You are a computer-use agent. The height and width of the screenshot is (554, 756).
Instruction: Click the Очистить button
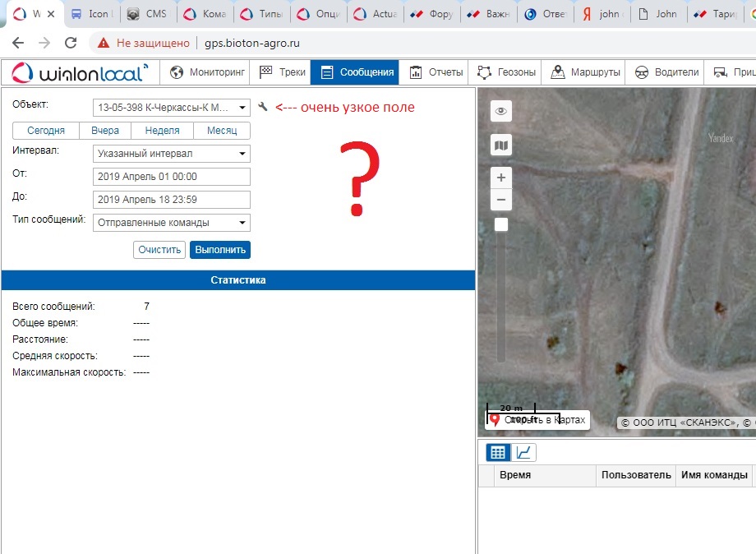[159, 250]
